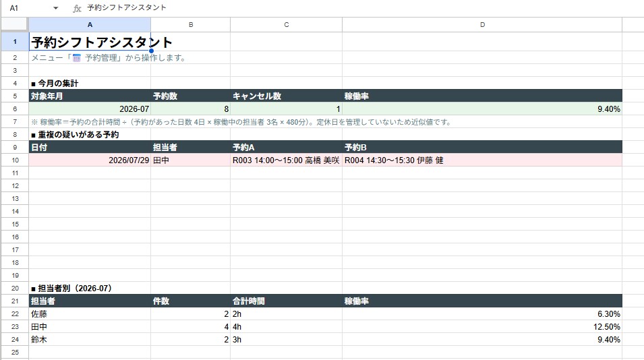Click 鈴木's 9.40% utilization cell
Viewport: 644px width, 360px height.
482,340
